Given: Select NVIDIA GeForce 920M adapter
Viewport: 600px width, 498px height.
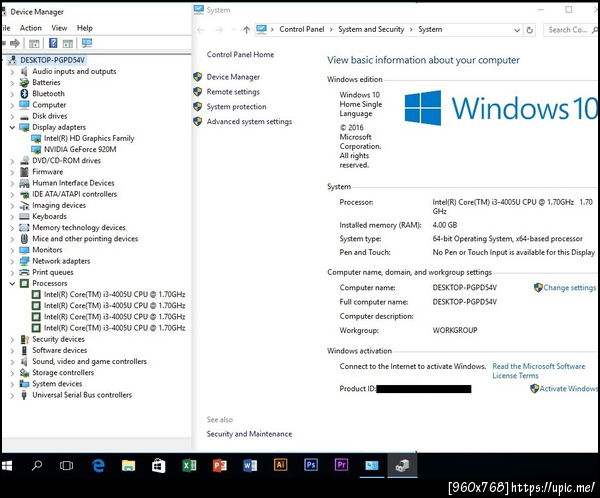Looking at the screenshot, I should tap(80, 149).
